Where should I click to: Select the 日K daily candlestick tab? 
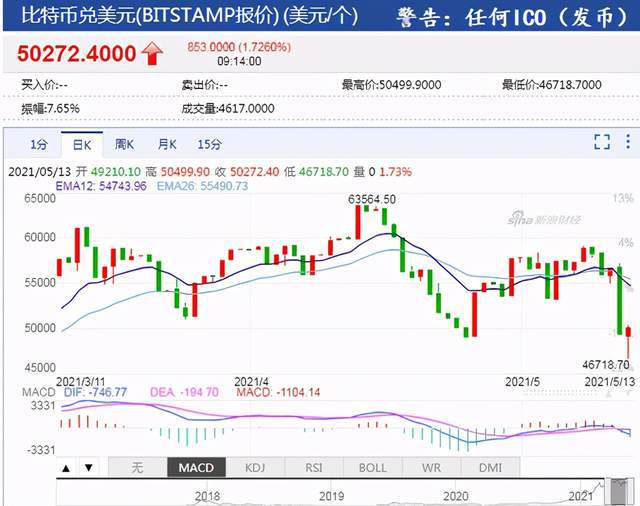pyautogui.click(x=82, y=145)
